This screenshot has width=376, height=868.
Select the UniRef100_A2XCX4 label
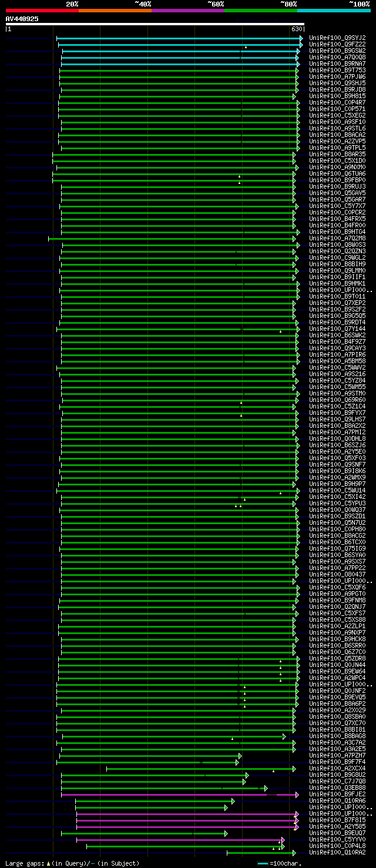(337, 768)
